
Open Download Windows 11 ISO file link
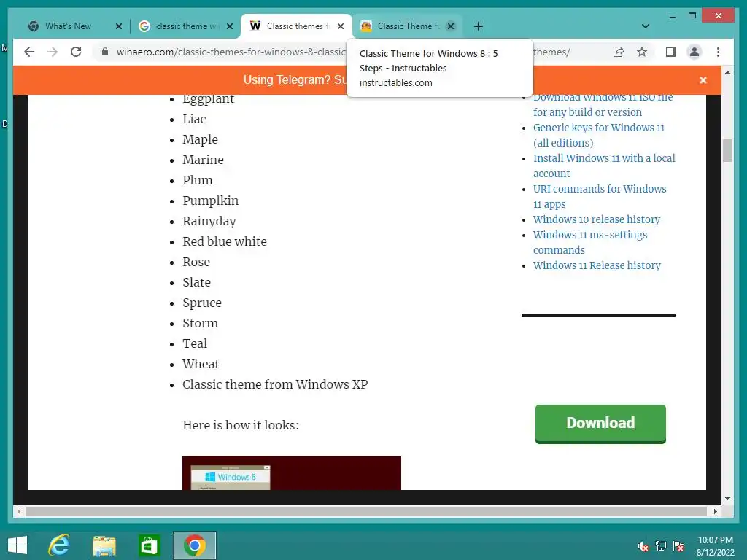pyautogui.click(x=603, y=105)
